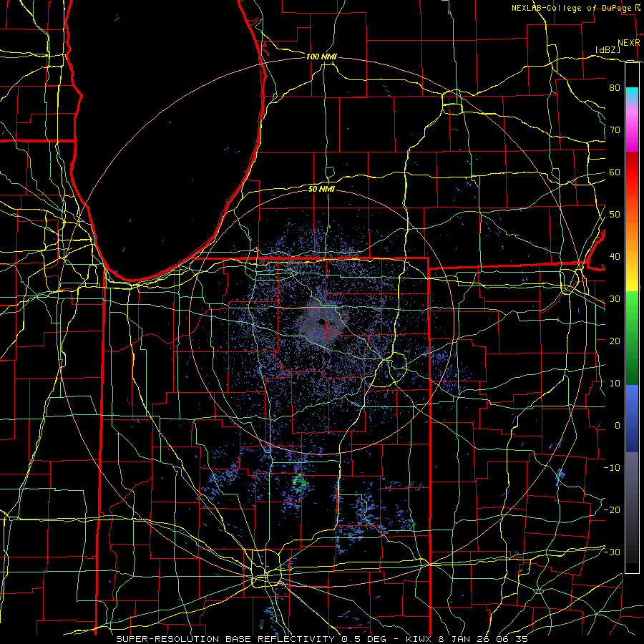This screenshot has width=644, height=644.
Task: Click the 20 dBZ scale value
Action: 615,341
